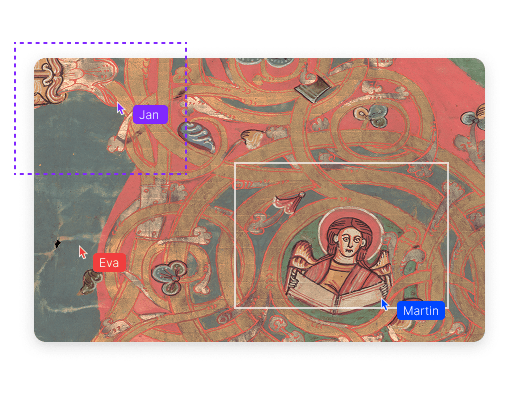
Task: Click the purple Jan name label
Action: [150, 115]
